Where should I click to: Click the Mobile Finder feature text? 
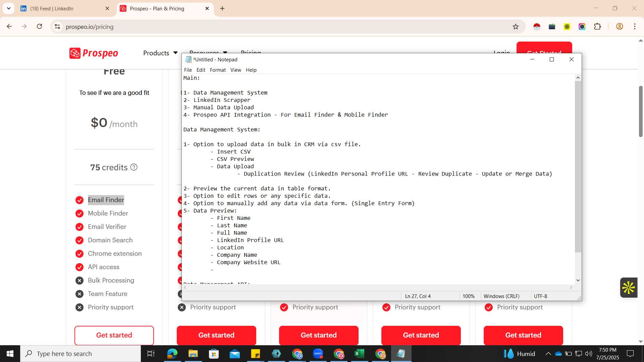(108, 214)
